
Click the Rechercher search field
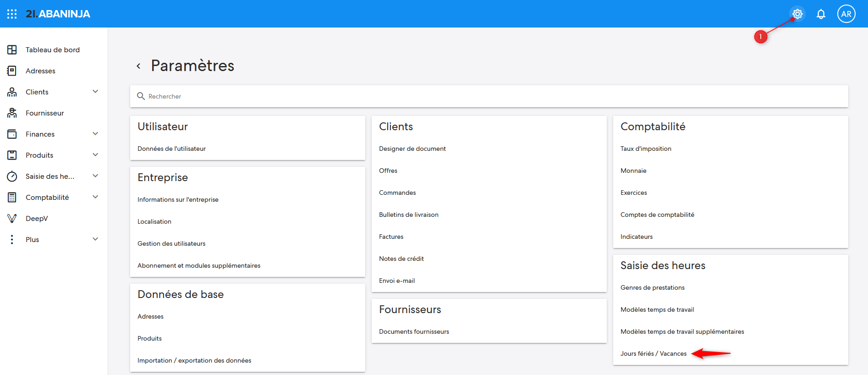[489, 96]
